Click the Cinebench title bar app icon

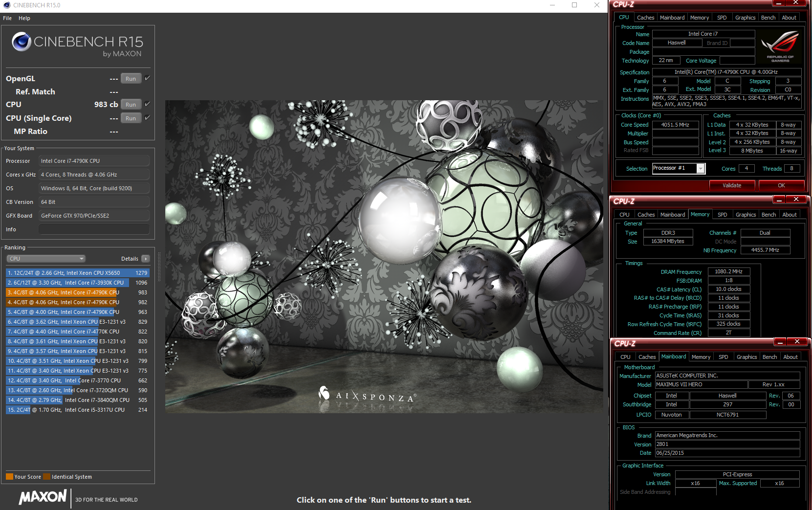pyautogui.click(x=7, y=5)
